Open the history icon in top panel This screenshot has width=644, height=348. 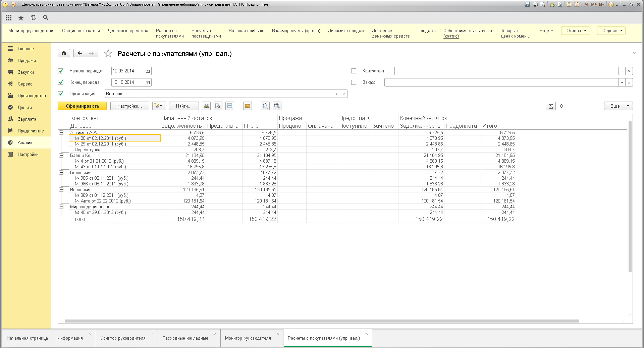coord(33,18)
